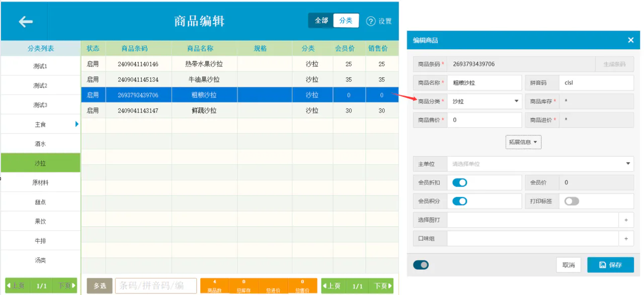Enable the 打印标签 switch
Viewport: 644px width, 295px height.
572,202
